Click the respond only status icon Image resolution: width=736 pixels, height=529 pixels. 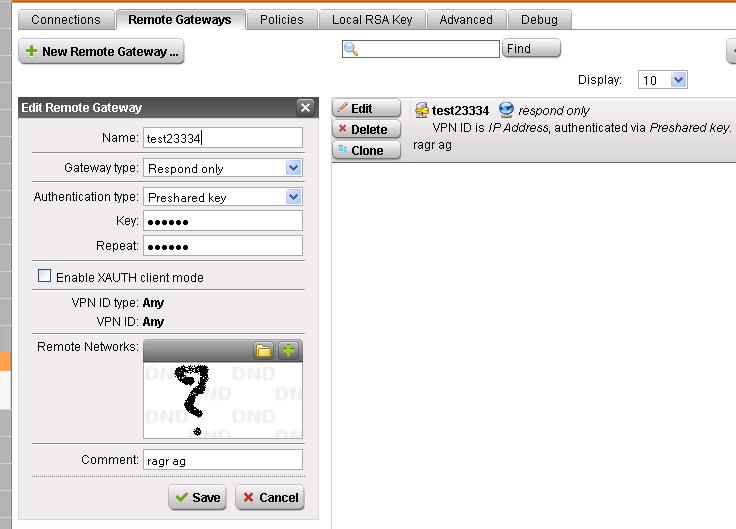pos(506,110)
